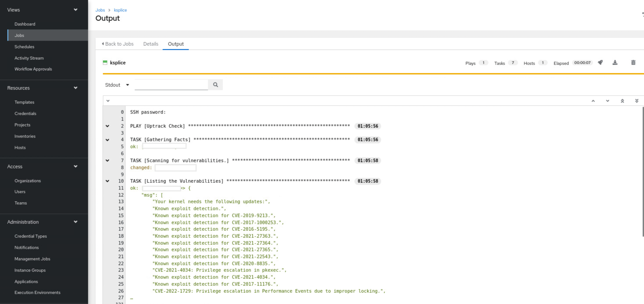Click the Back to Jobs button
The image size is (644, 304).
[118, 44]
